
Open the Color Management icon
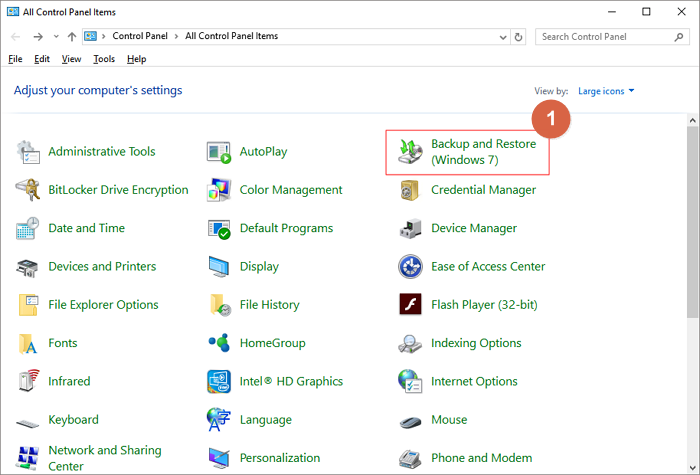[219, 190]
